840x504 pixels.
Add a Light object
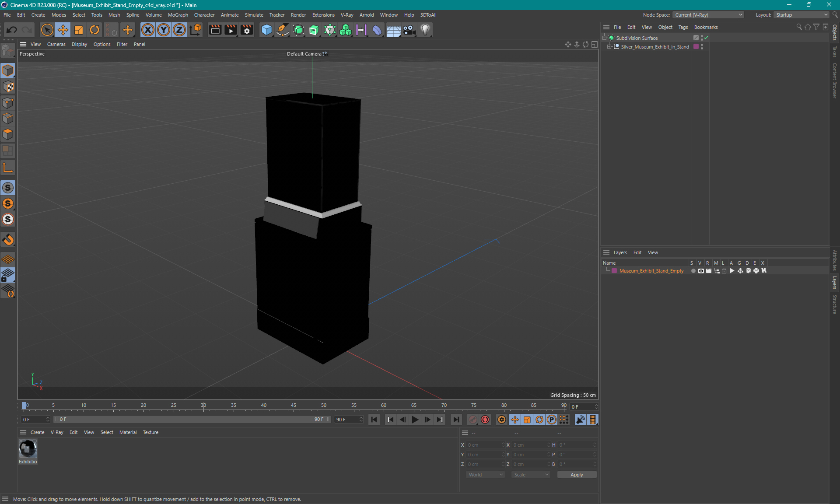pos(425,30)
